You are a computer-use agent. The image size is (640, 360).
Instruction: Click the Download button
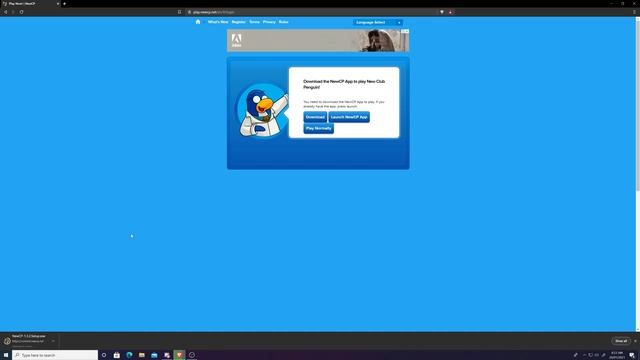pyautogui.click(x=315, y=117)
